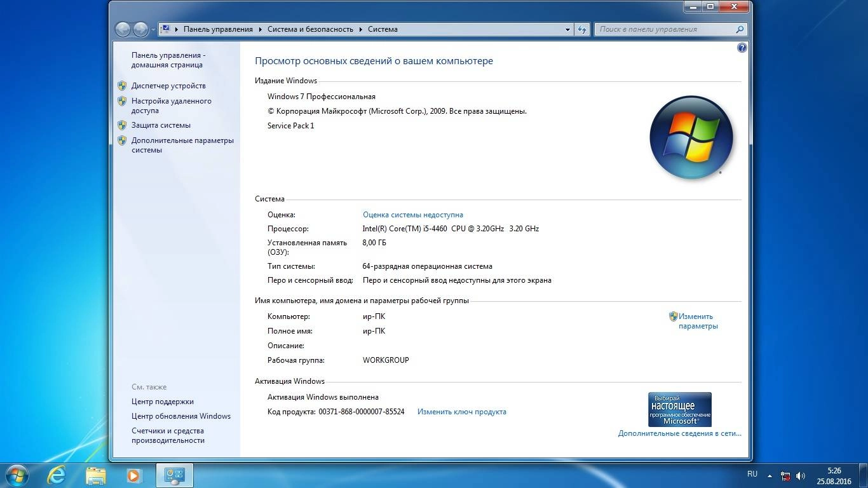Viewport: 868px width, 488px height.
Task: Click Изменить параметры link
Action: pos(698,321)
